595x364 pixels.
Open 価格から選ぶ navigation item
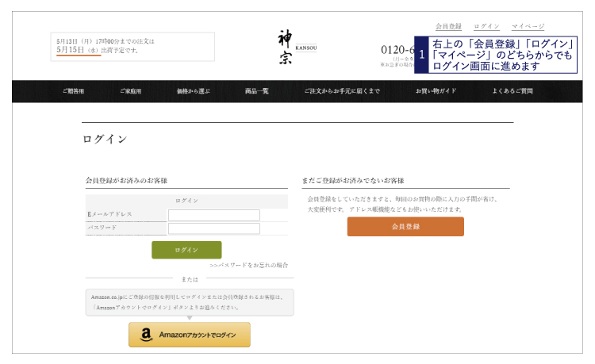(193, 91)
